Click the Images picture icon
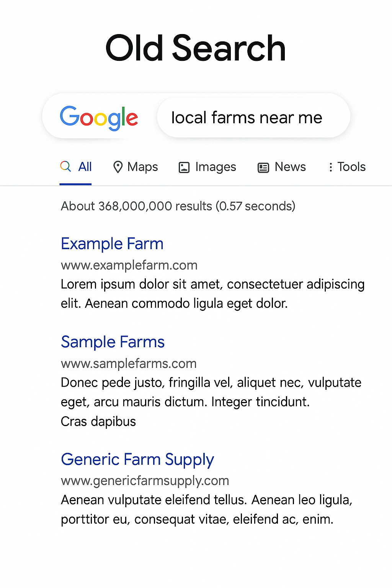Viewport: 392px width, 588px height. (x=184, y=167)
